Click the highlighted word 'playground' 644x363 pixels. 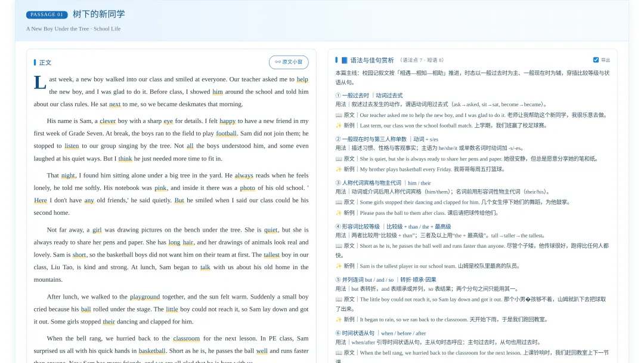point(145,297)
